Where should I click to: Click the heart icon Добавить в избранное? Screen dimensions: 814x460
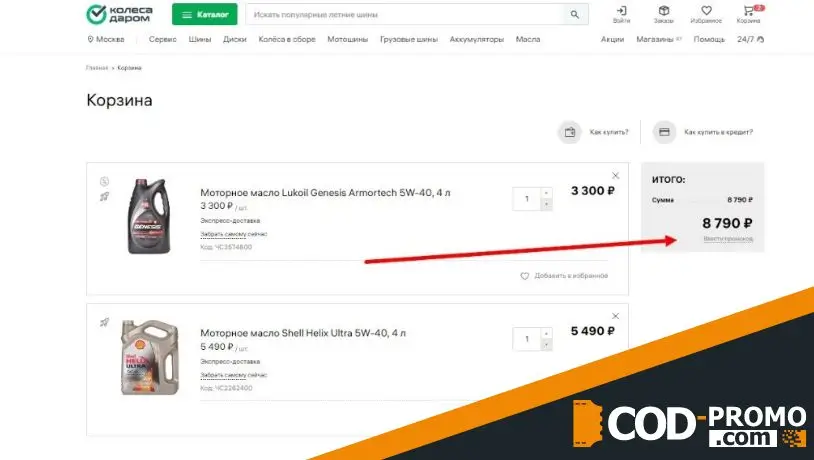point(525,276)
